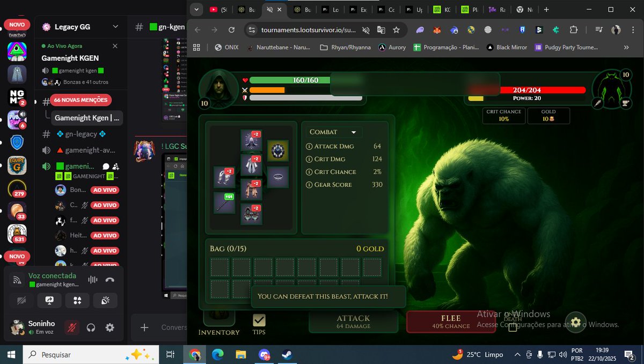Image resolution: width=644 pixels, height=364 pixels.
Task: Open Discord user settings gear
Action: coord(110,327)
